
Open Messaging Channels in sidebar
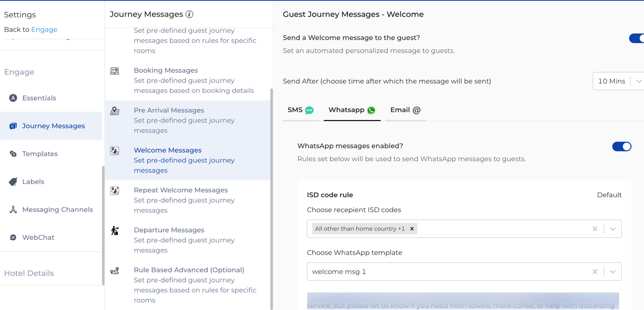(x=58, y=210)
